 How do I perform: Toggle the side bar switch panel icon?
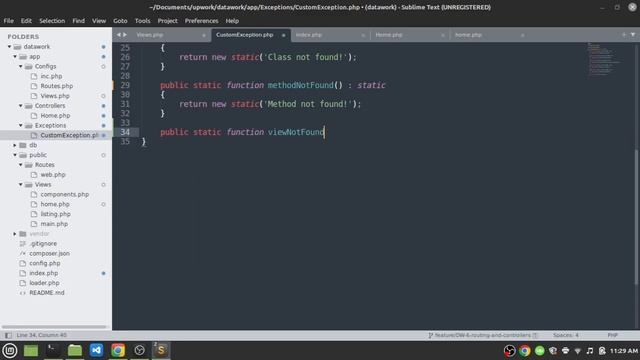(x=8, y=335)
